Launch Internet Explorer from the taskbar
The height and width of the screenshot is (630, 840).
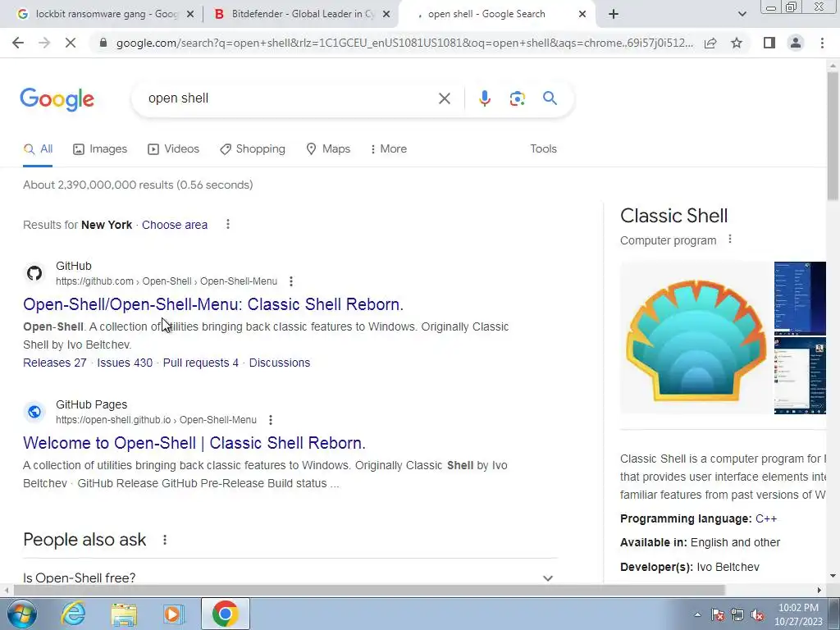[x=73, y=614]
